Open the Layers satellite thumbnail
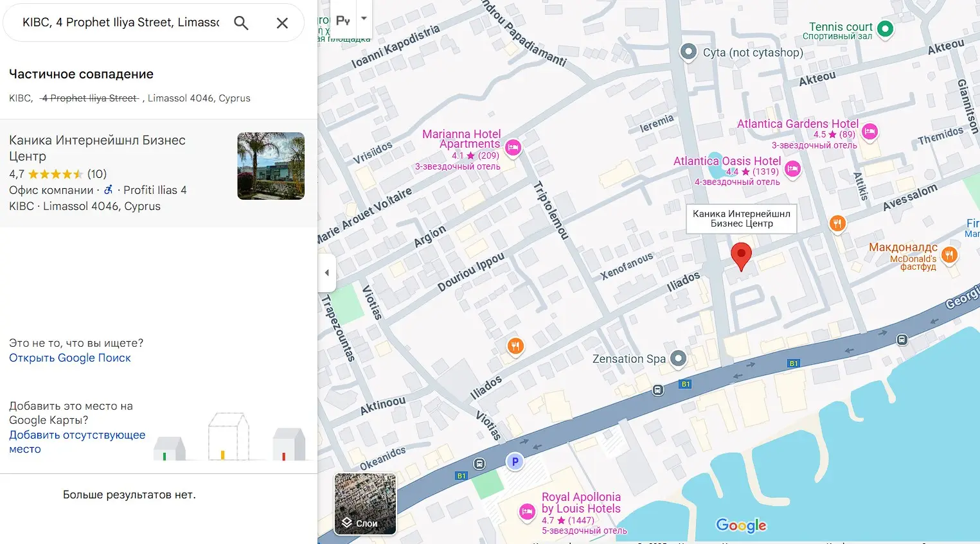Image resolution: width=980 pixels, height=544 pixels. [x=365, y=504]
